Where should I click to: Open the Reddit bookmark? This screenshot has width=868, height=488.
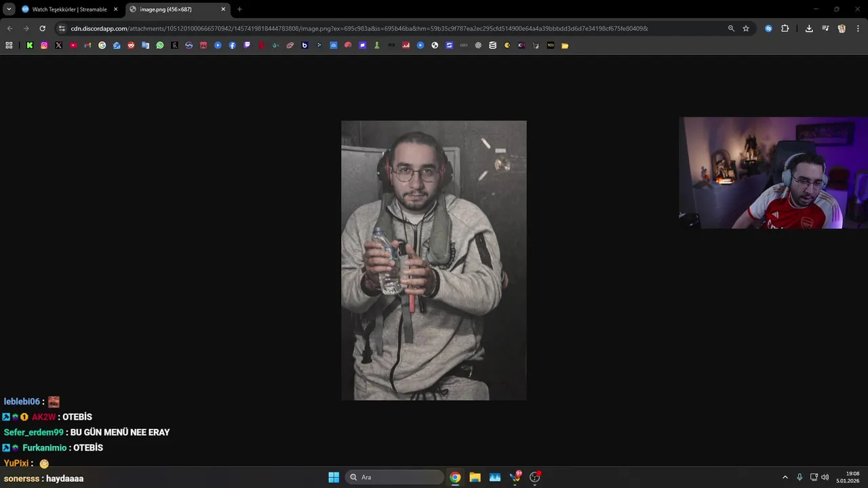pos(131,45)
